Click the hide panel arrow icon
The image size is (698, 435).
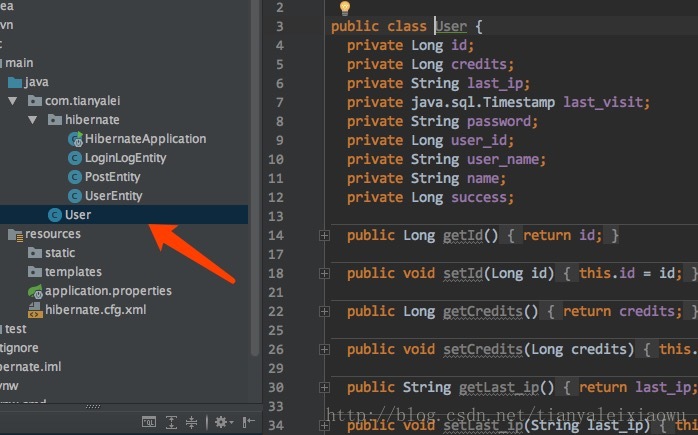248,422
